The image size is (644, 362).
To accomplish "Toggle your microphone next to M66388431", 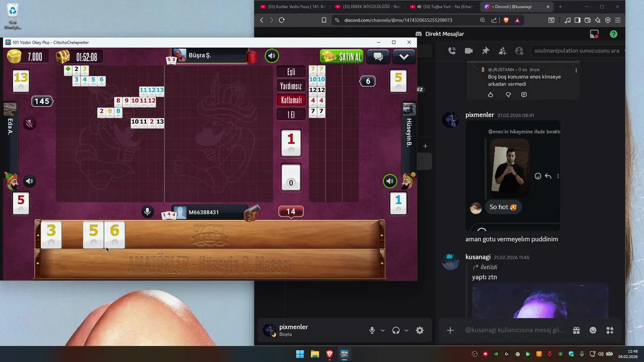I will (x=147, y=212).
